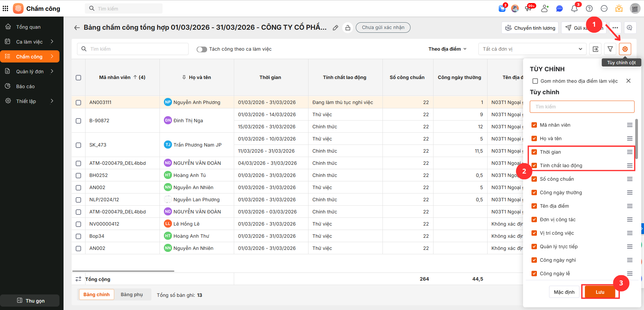
Task: Open the app grid launcher icon
Action: [5, 8]
